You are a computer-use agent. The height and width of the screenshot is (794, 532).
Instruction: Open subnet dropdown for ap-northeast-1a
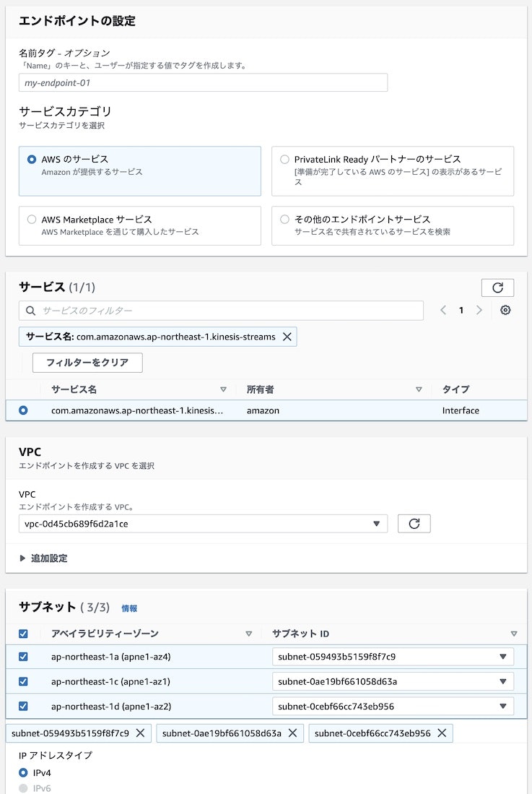[x=393, y=657]
